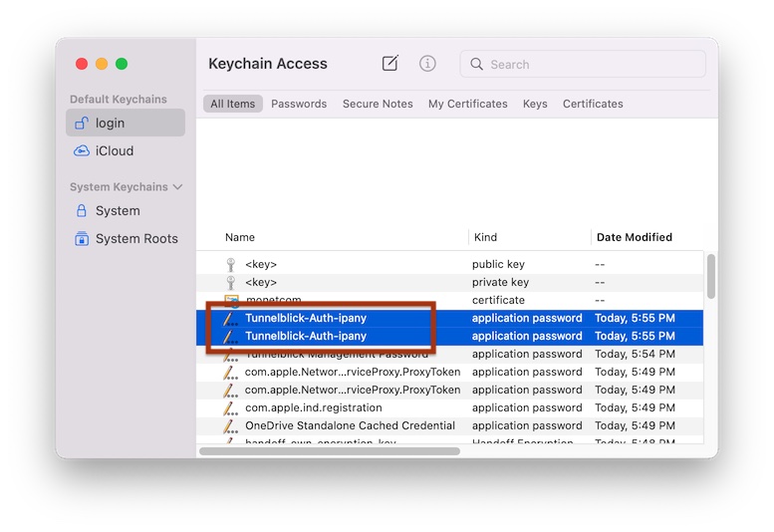The height and width of the screenshot is (532, 774).
Task: Switch to the Keys tab
Action: coord(535,104)
